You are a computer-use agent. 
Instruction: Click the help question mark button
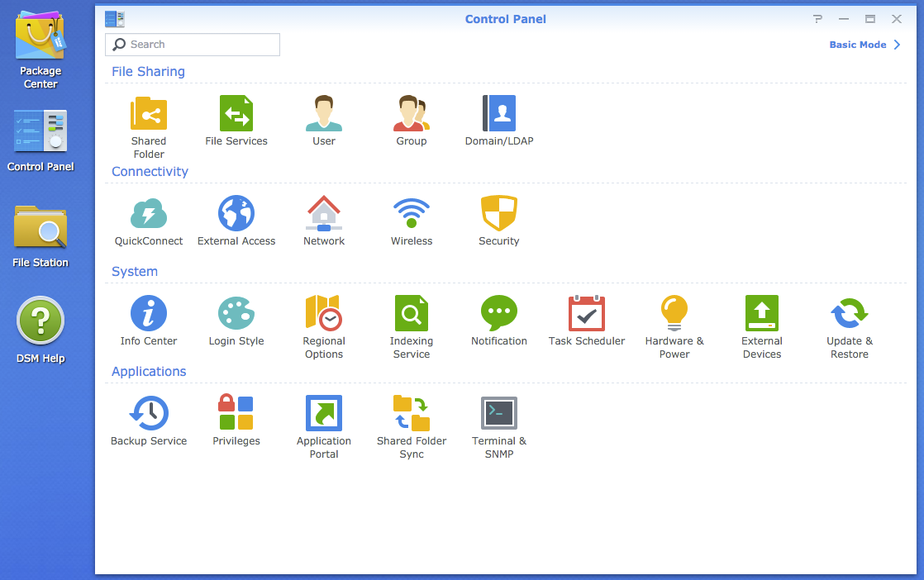click(817, 19)
